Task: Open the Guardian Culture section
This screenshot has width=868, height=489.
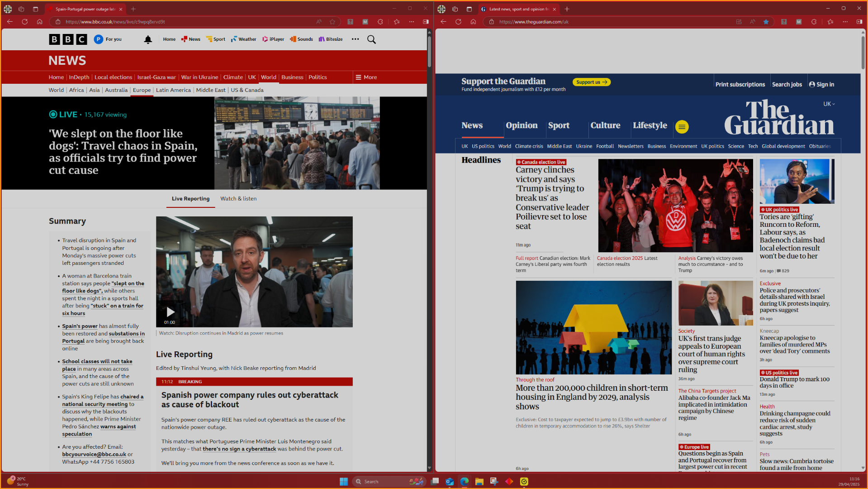Action: click(605, 125)
